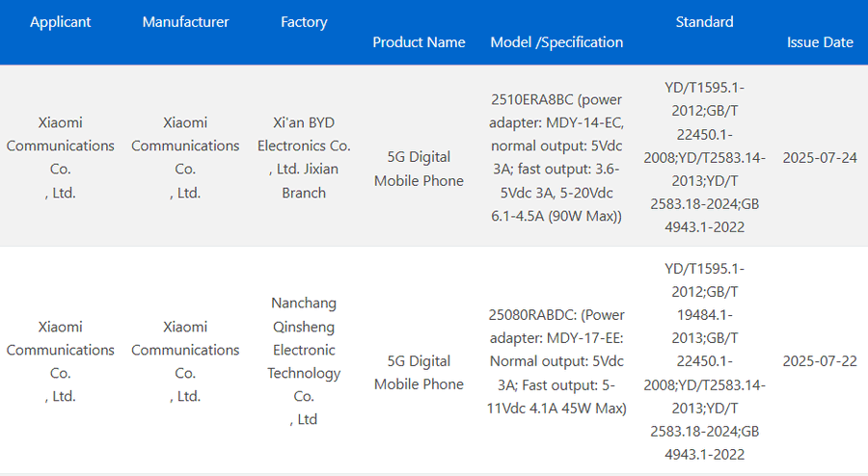The height and width of the screenshot is (476, 868).
Task: Click the 2025-07-22 issue date cell
Action: pyautogui.click(x=820, y=361)
